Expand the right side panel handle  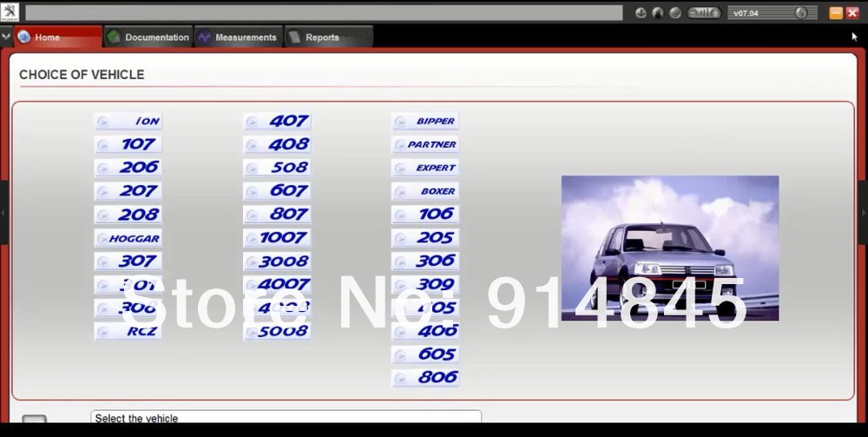pos(865,213)
